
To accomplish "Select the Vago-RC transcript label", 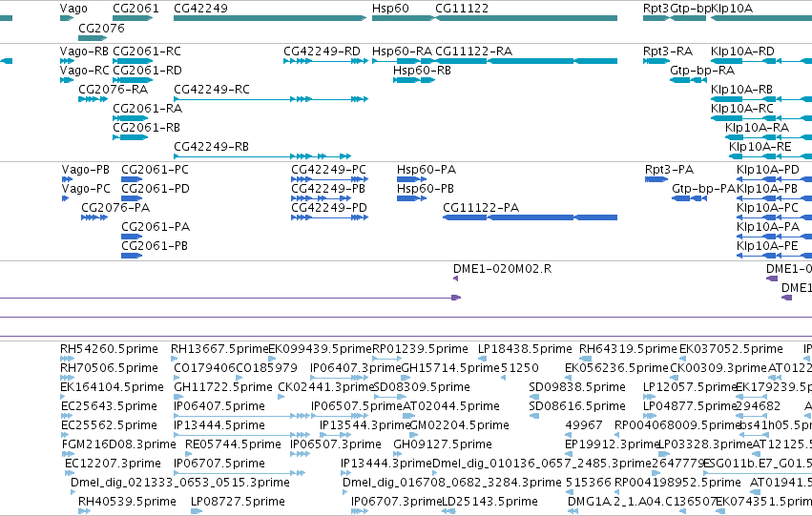I will point(84,71).
